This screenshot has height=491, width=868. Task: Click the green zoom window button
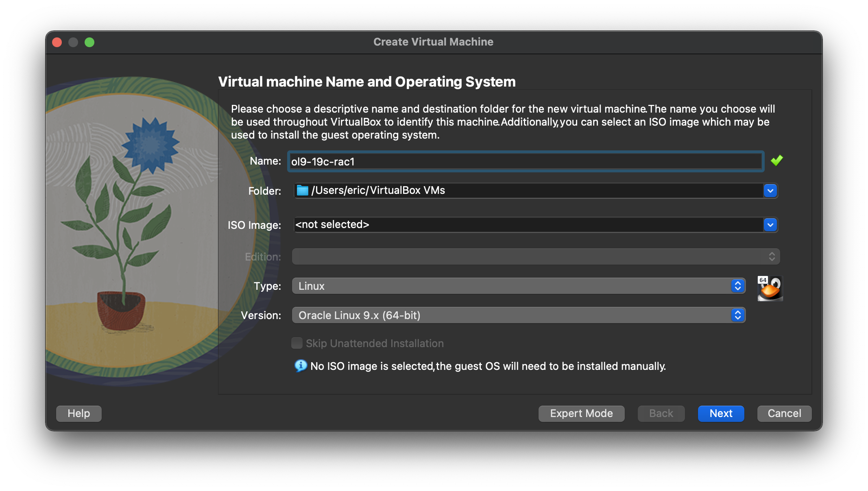89,42
